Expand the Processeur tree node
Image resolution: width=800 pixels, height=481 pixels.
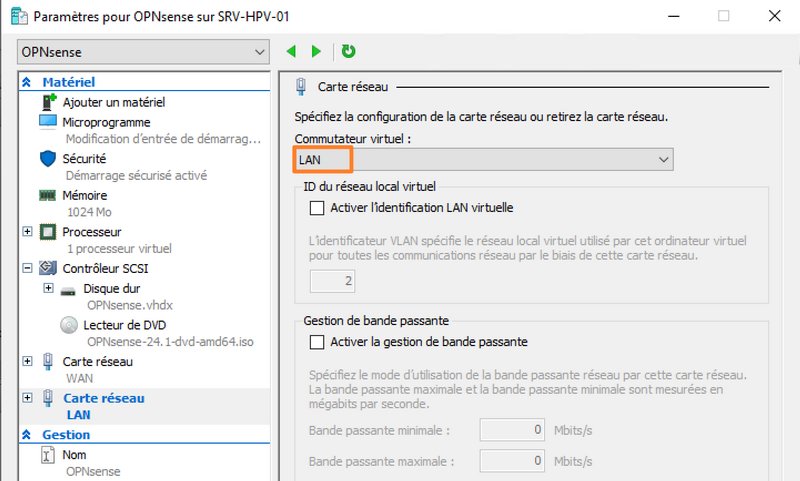28,232
